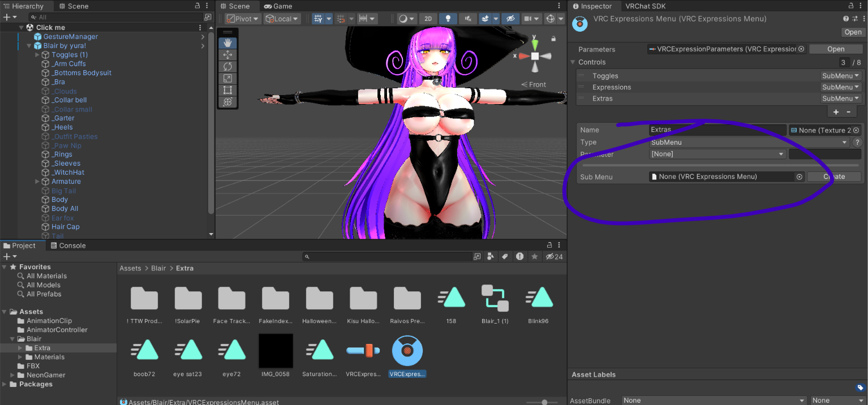868x405 pixels.
Task: Remove selected control with minus
Action: click(x=848, y=112)
